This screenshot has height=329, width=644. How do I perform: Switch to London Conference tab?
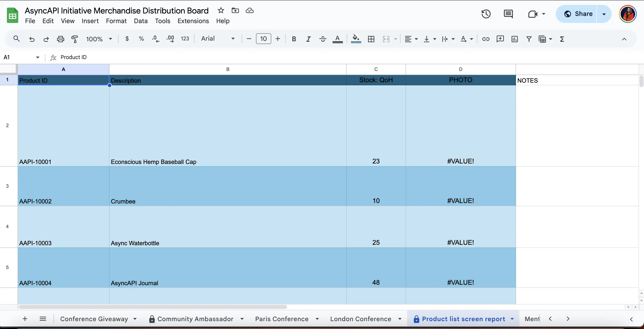click(360, 318)
